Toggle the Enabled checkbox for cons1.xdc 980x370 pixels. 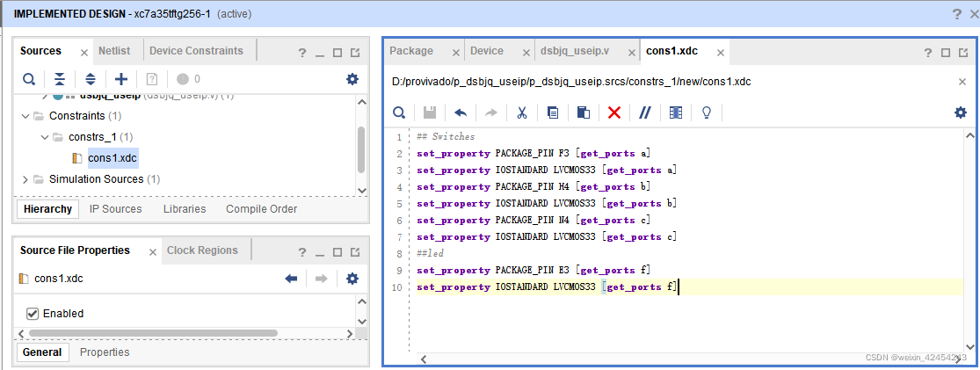[33, 313]
